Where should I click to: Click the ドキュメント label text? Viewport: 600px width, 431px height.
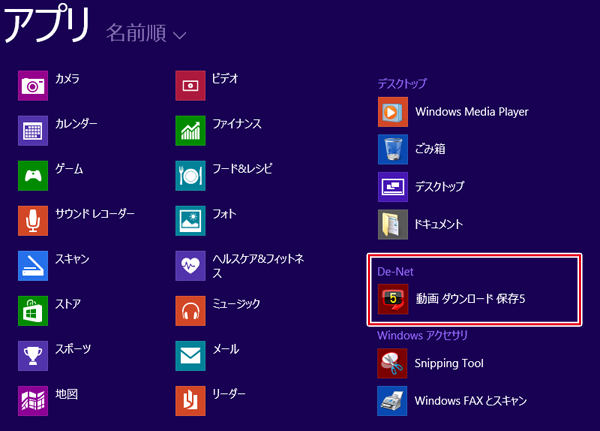point(439,224)
